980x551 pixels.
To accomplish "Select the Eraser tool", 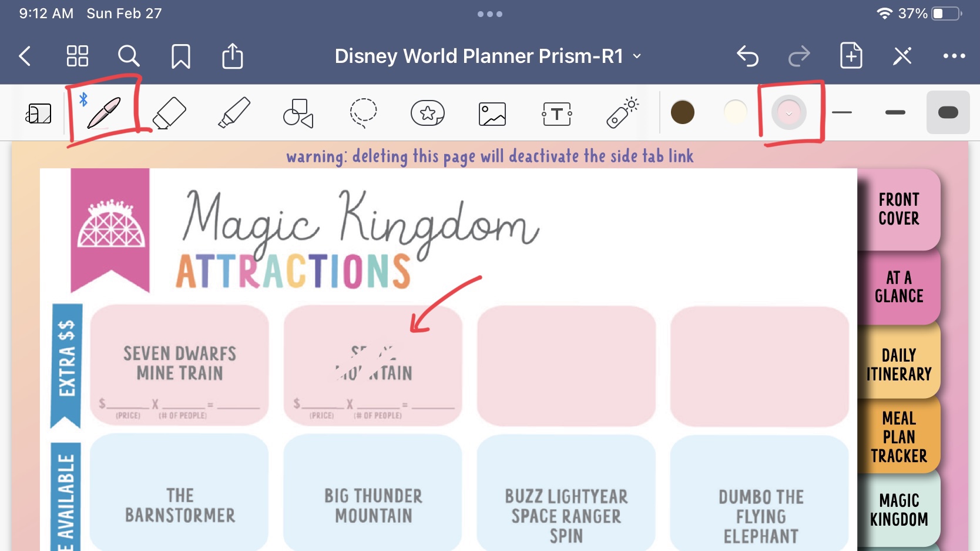I will tap(169, 112).
